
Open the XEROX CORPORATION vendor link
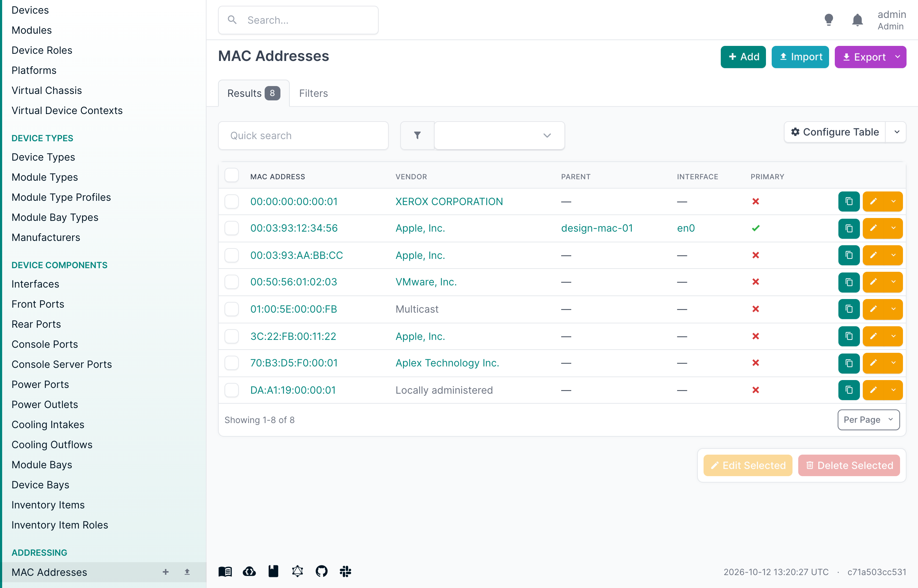[x=449, y=201]
